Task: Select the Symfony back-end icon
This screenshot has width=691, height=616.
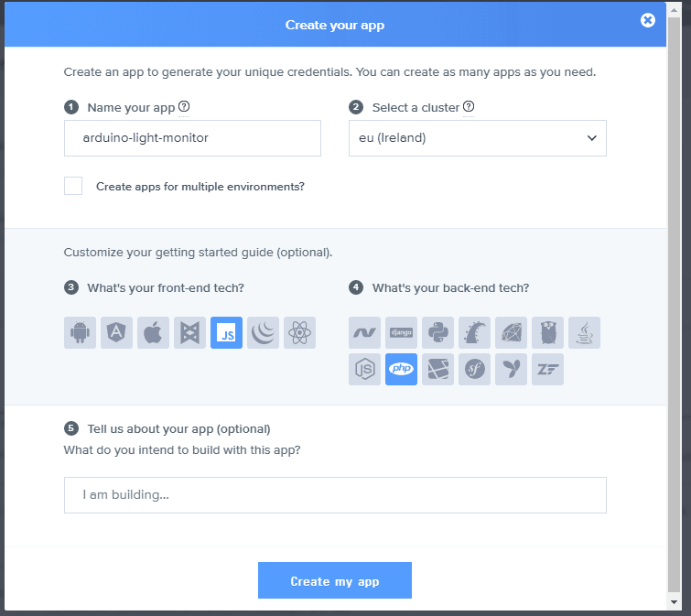Action: click(x=474, y=370)
